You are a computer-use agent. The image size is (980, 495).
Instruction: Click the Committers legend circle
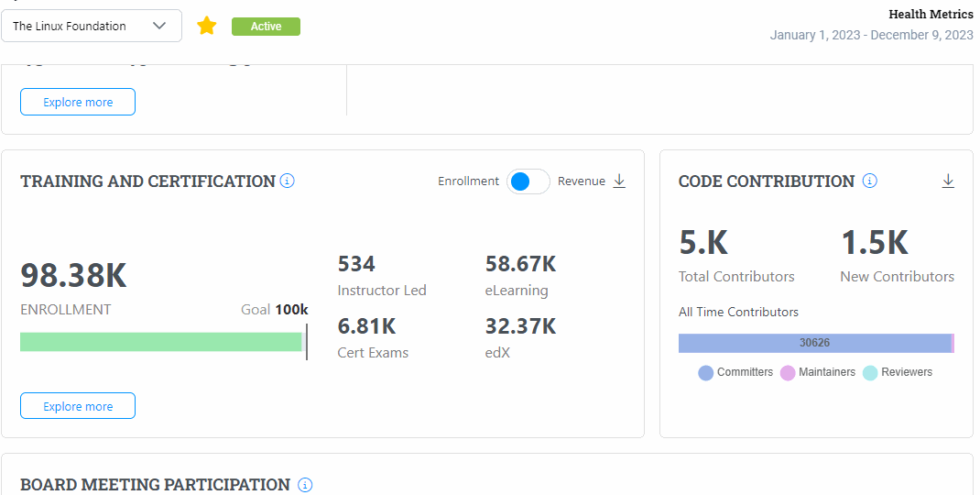(x=705, y=373)
